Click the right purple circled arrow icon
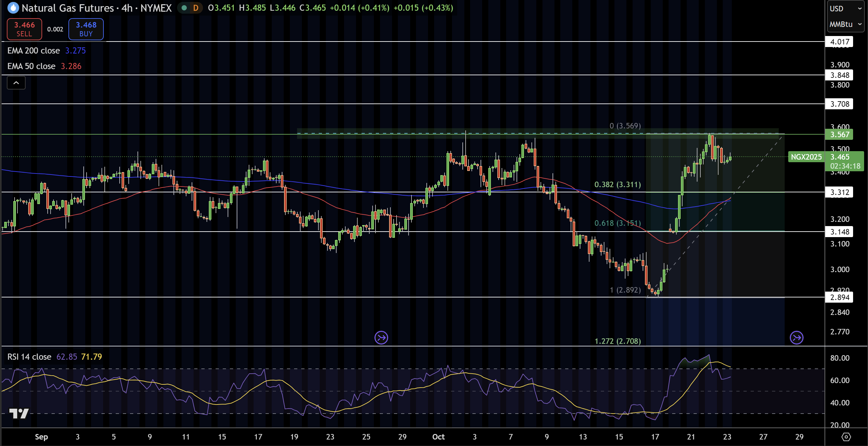Viewport: 868px width, 446px height. pos(796,337)
